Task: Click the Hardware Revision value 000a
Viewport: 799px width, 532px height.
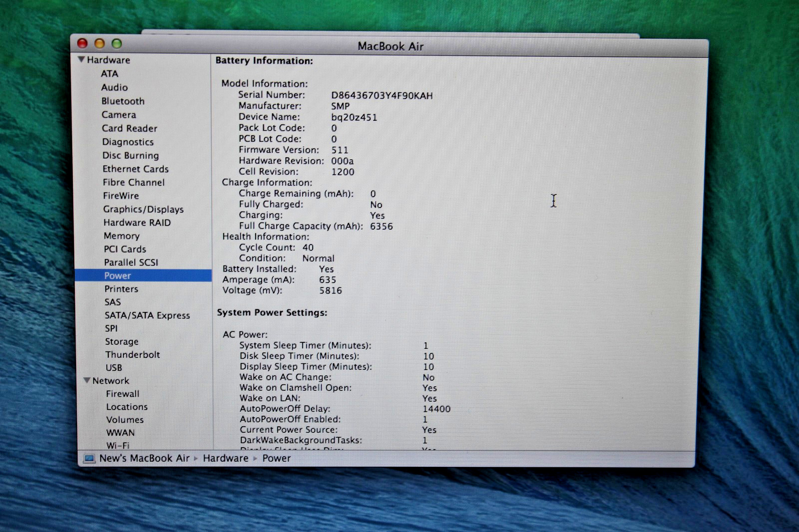Action: pos(343,161)
